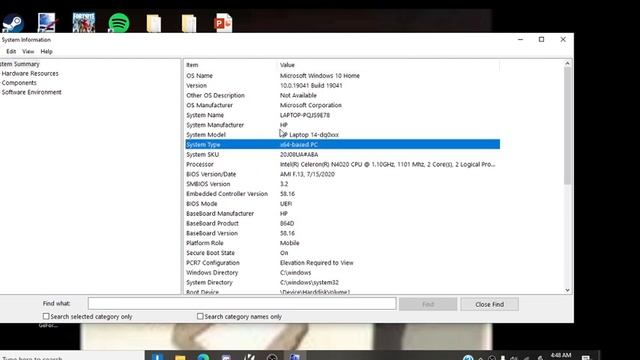Close the System Information window
This screenshot has height=360, width=640.
pyautogui.click(x=563, y=40)
